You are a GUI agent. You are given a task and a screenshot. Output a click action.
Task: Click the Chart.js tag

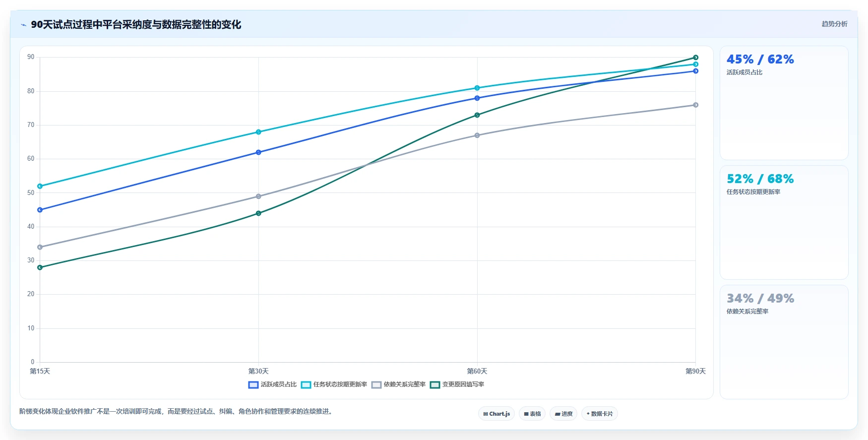[x=496, y=414]
